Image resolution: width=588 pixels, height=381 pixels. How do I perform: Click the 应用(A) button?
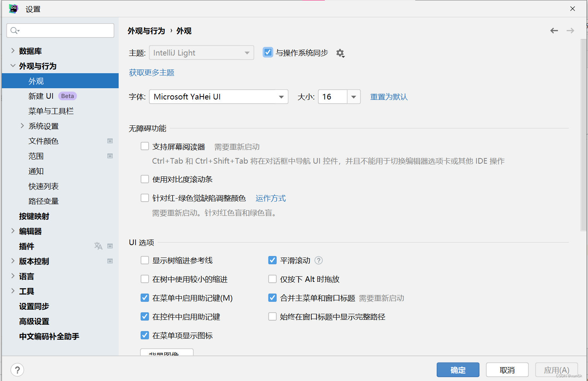click(x=556, y=370)
